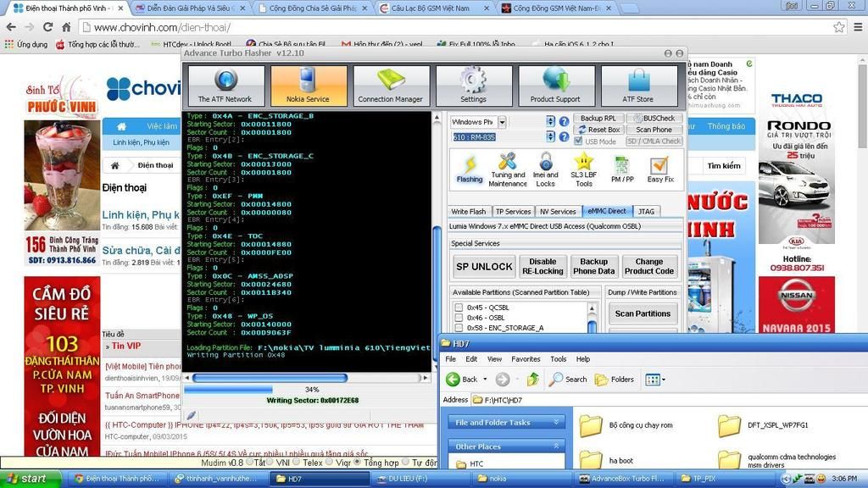Click Change Product Code button
Viewport: 868px width, 488px height.
point(649,267)
